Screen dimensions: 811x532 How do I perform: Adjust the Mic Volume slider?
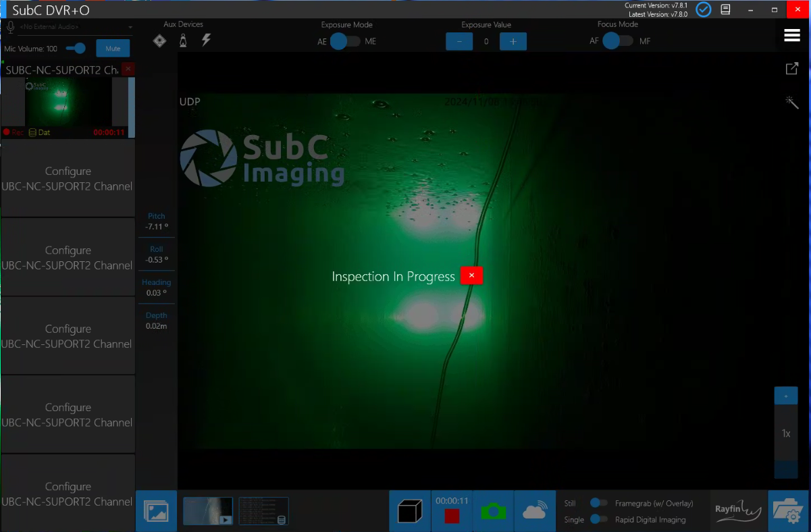(x=79, y=49)
